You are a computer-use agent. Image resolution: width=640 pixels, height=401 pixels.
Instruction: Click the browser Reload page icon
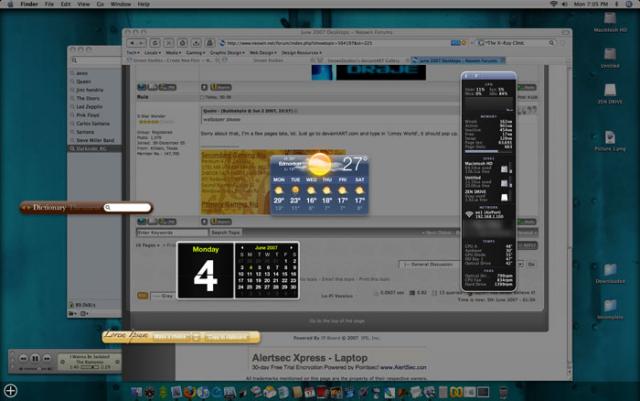155,43
